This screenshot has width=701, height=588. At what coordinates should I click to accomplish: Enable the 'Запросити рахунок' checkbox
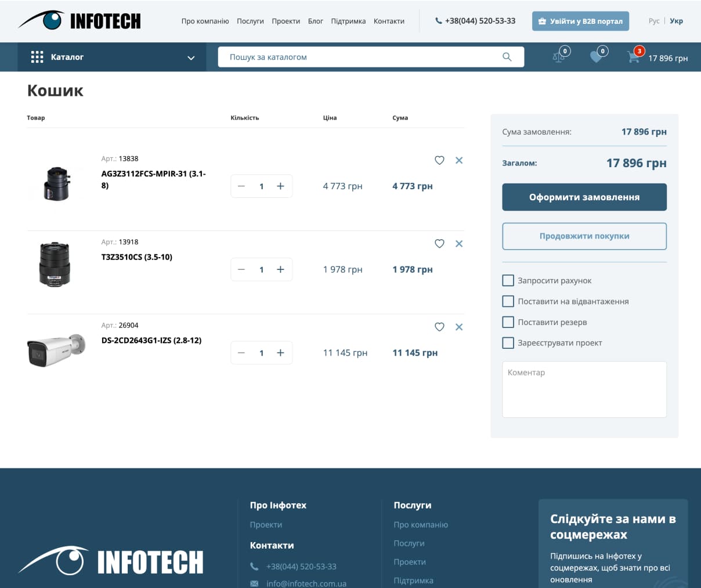tap(508, 280)
